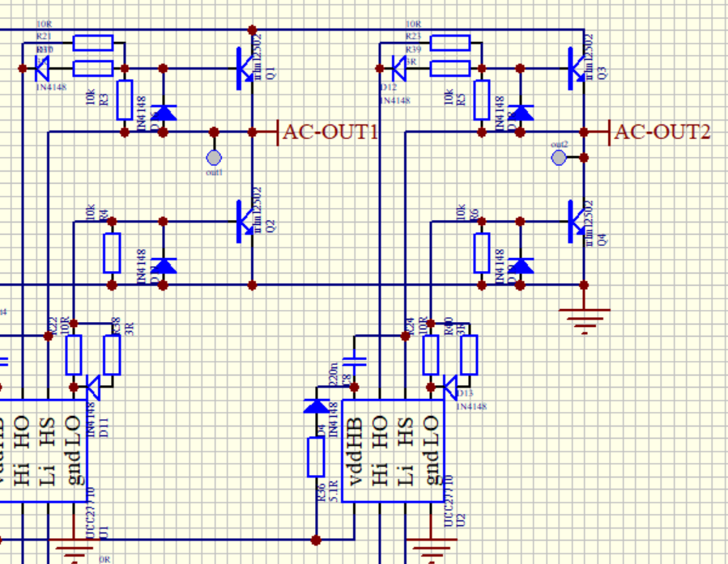Select transistor Q2 symbol
Viewport: 728px width, 564px height.
245,221
